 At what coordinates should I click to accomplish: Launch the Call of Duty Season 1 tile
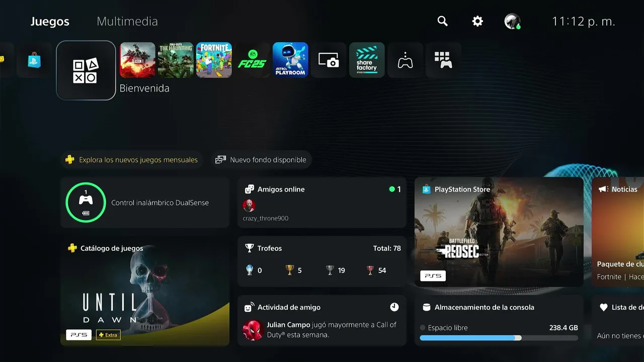click(137, 60)
